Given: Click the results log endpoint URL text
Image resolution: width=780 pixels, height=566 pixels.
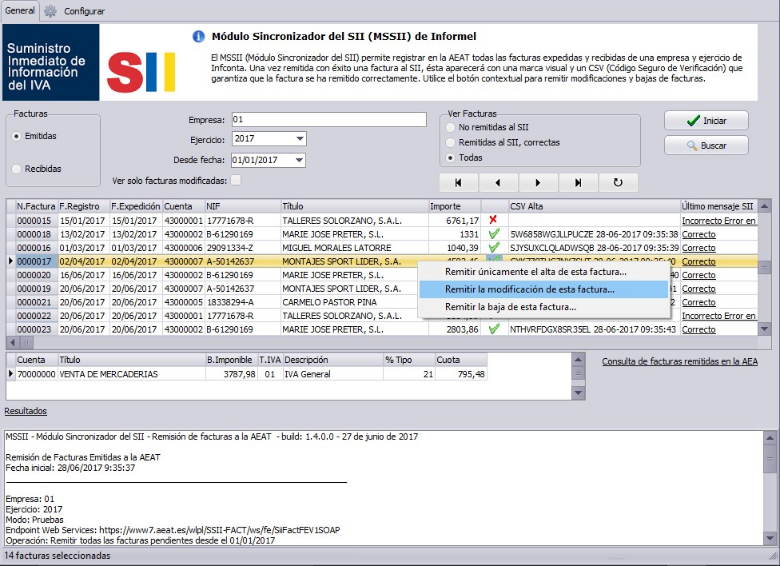Looking at the screenshot, I should point(220,530).
